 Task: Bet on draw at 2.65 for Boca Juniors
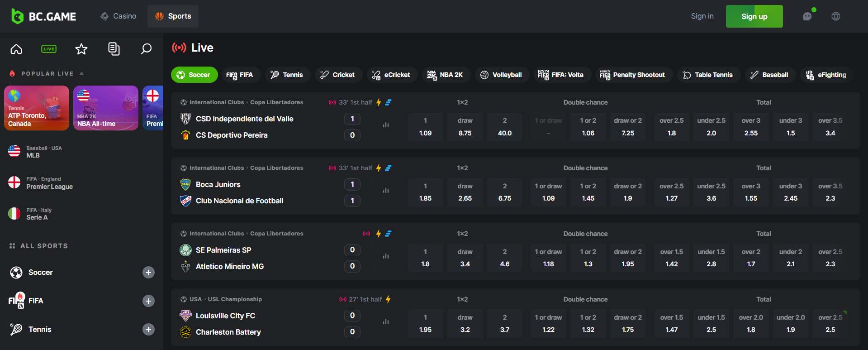[465, 192]
